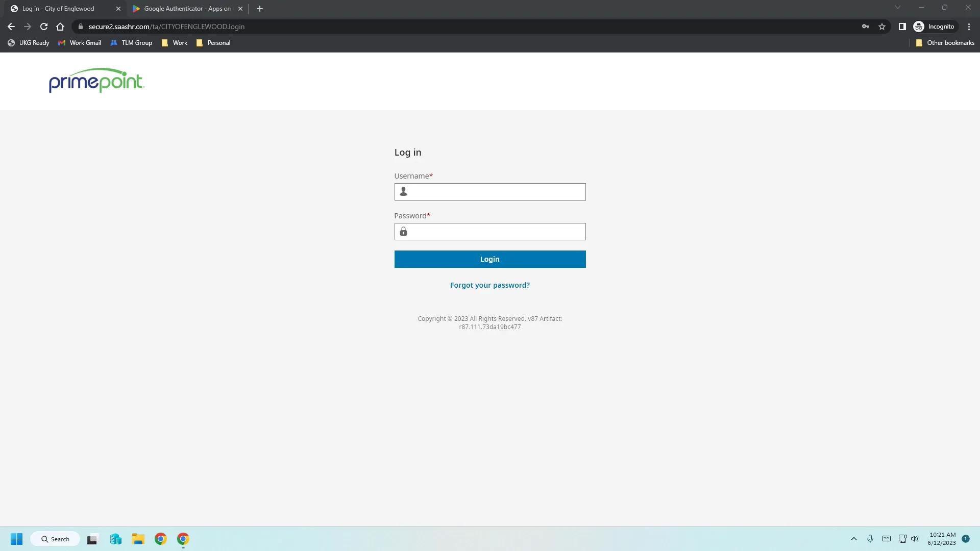Viewport: 980px width, 551px height.
Task: Focus the Password input field
Action: click(x=490, y=232)
